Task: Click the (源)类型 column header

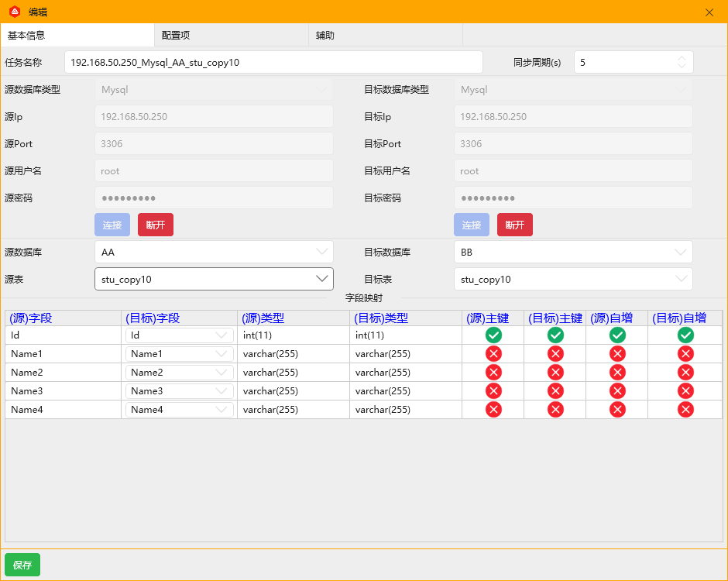Action: (x=293, y=318)
